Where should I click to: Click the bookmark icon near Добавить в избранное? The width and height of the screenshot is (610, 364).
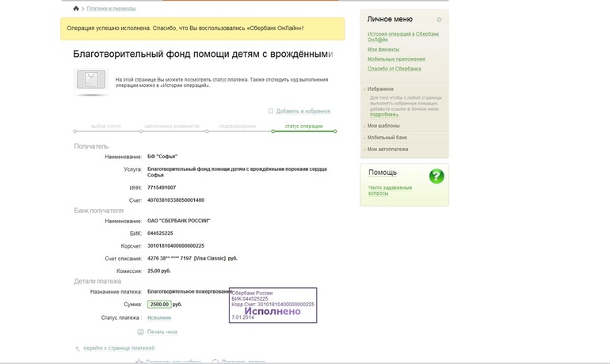(271, 111)
